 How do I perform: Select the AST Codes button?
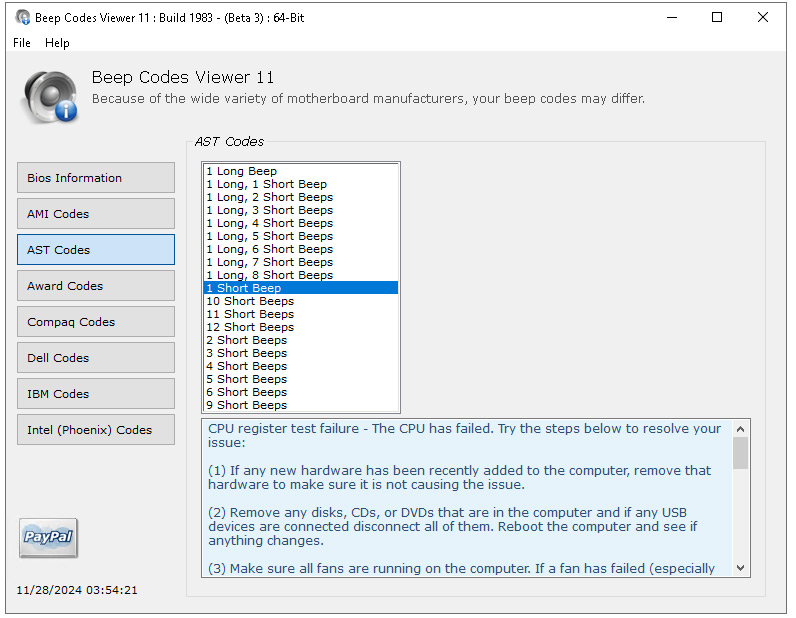tap(96, 250)
